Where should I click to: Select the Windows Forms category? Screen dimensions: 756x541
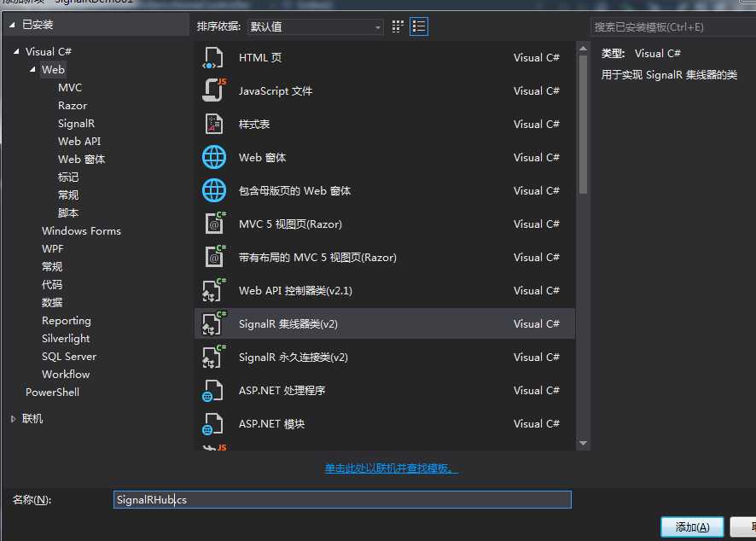[81, 231]
